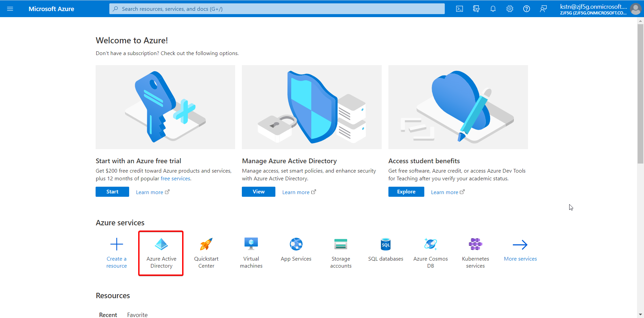Image resolution: width=644 pixels, height=318 pixels.
Task: Open the Kubernetes services icon
Action: pyautogui.click(x=476, y=244)
